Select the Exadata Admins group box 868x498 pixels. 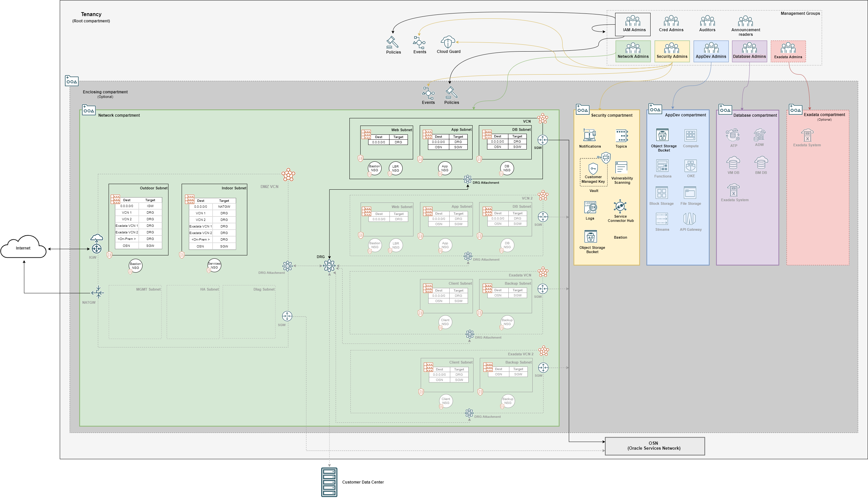pos(788,51)
